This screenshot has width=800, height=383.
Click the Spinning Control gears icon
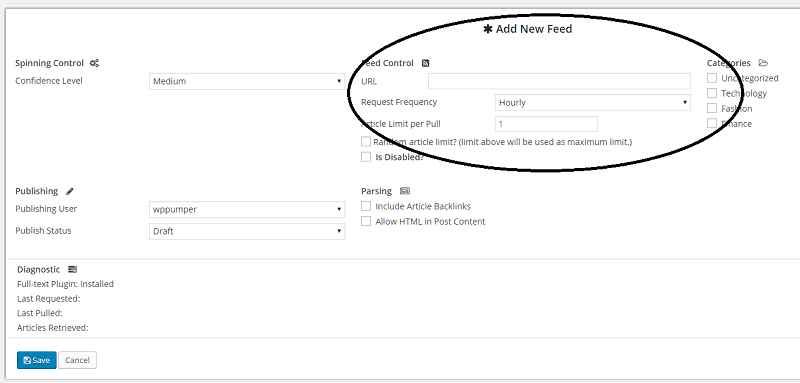(94, 63)
